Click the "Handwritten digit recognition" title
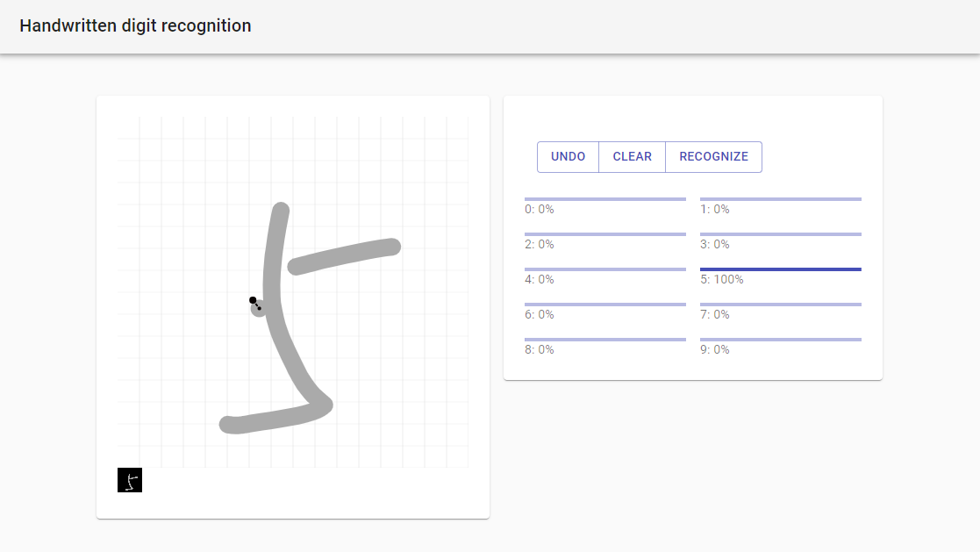 pos(135,26)
